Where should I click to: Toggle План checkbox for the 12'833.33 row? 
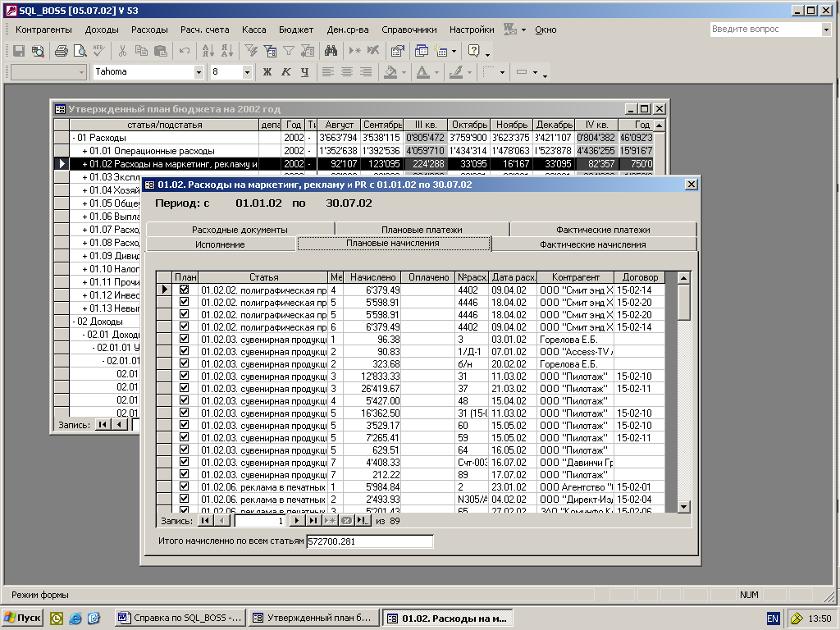pos(185,377)
